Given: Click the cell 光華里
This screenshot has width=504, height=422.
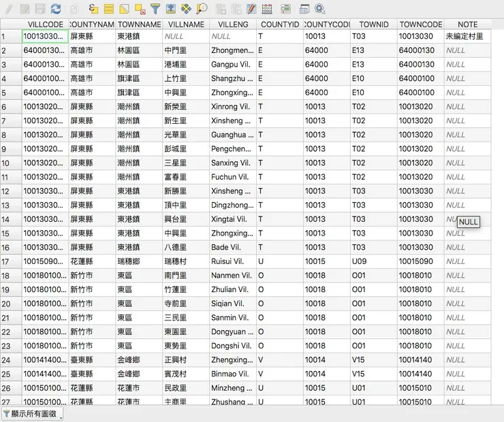Looking at the screenshot, I should (x=186, y=135).
